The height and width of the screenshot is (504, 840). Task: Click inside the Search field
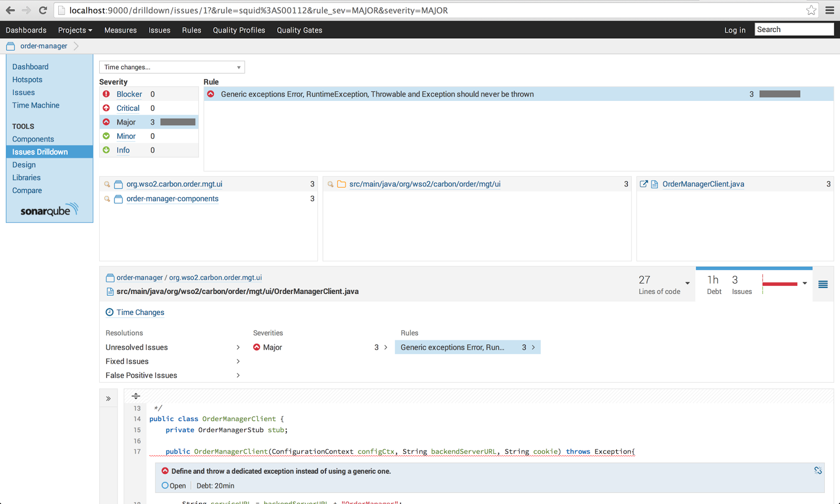pos(794,29)
